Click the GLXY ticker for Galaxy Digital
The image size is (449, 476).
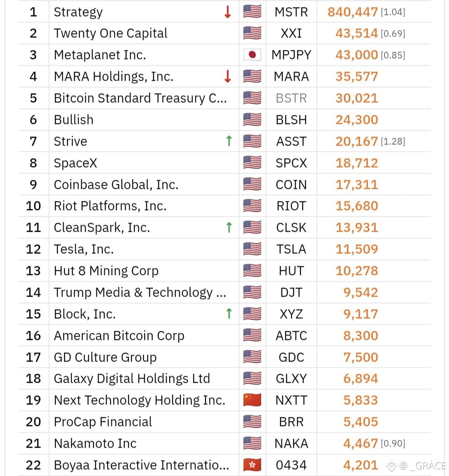pos(291,379)
